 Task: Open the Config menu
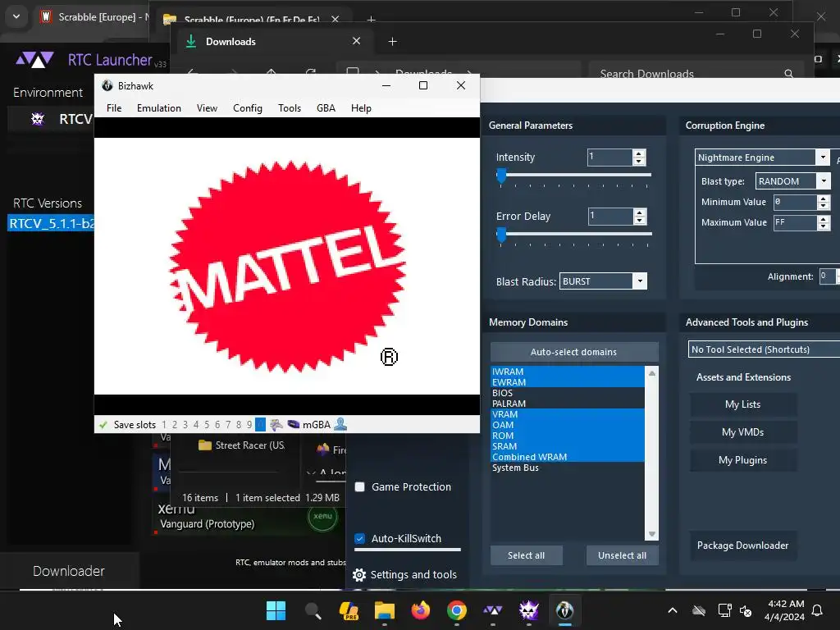tap(248, 108)
